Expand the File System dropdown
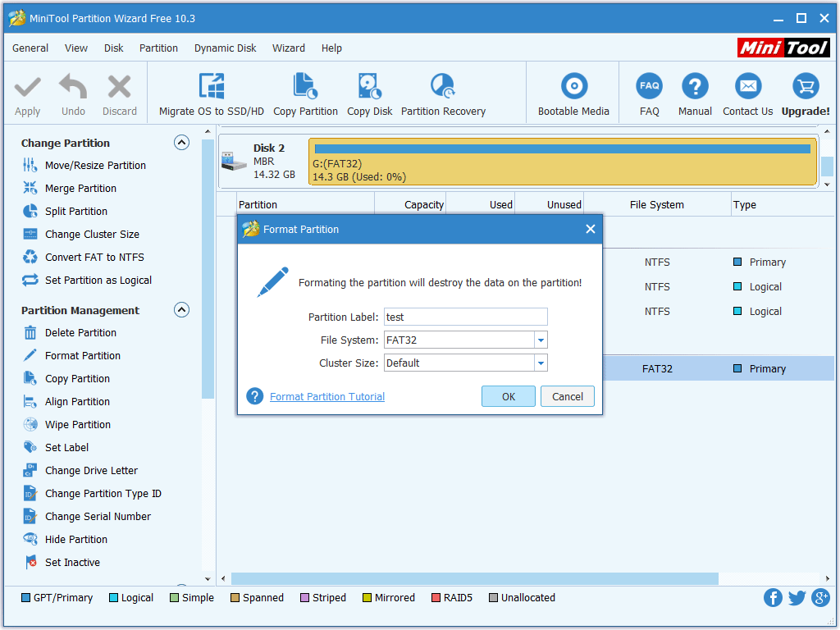 [x=541, y=340]
